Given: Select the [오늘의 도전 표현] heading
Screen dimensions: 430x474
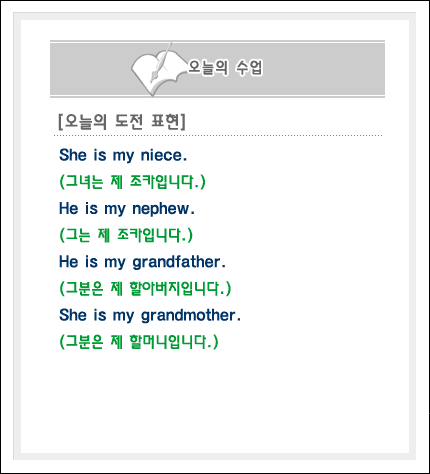Looking at the screenshot, I should pos(122,121).
